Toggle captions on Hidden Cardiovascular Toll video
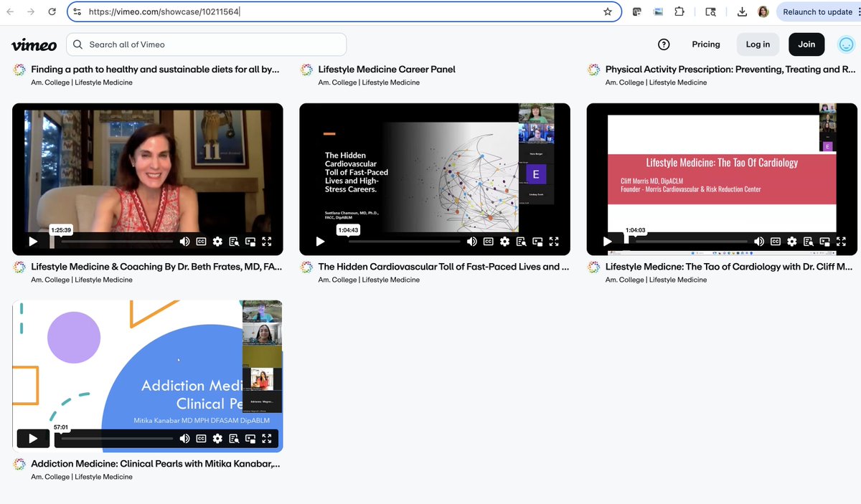 (x=488, y=242)
